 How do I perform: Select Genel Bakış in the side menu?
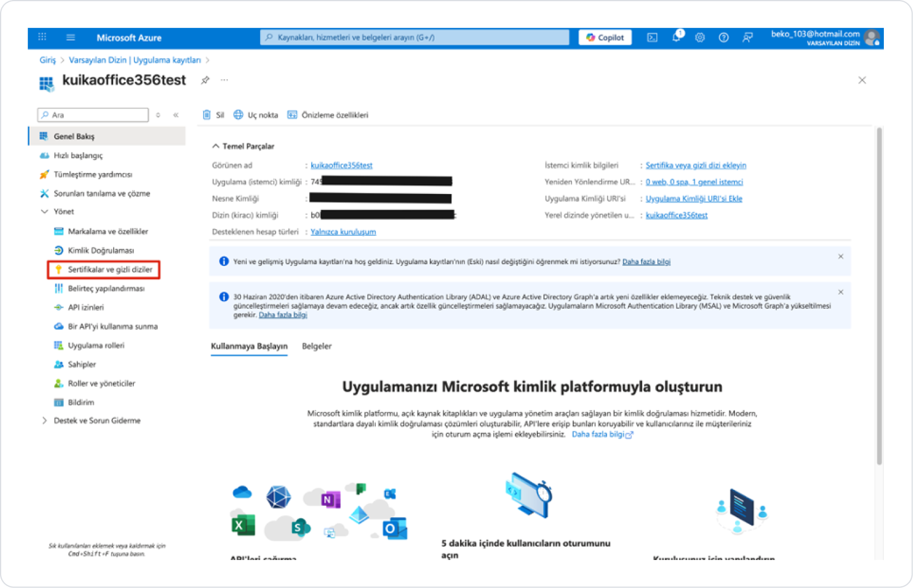coord(107,136)
